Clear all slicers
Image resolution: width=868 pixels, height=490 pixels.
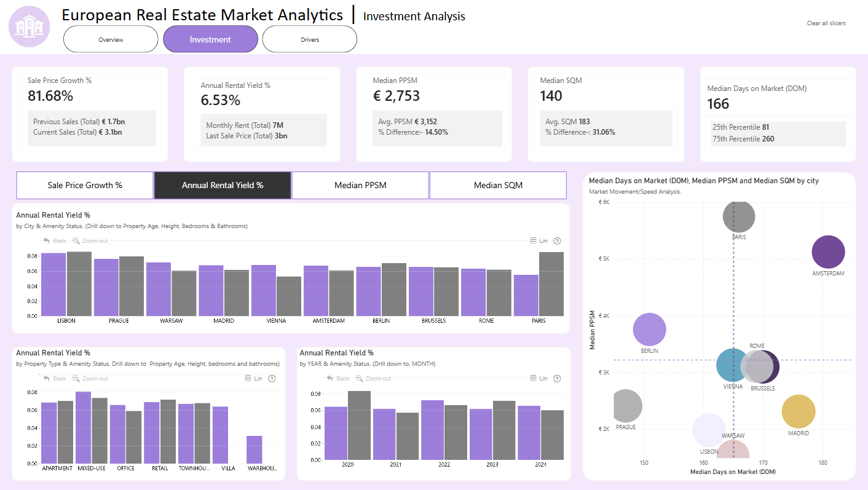[x=826, y=23]
